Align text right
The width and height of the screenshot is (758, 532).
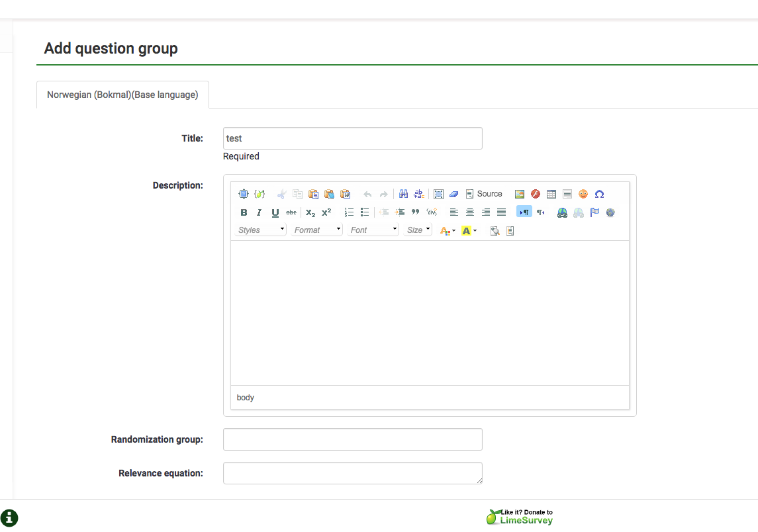click(x=486, y=212)
